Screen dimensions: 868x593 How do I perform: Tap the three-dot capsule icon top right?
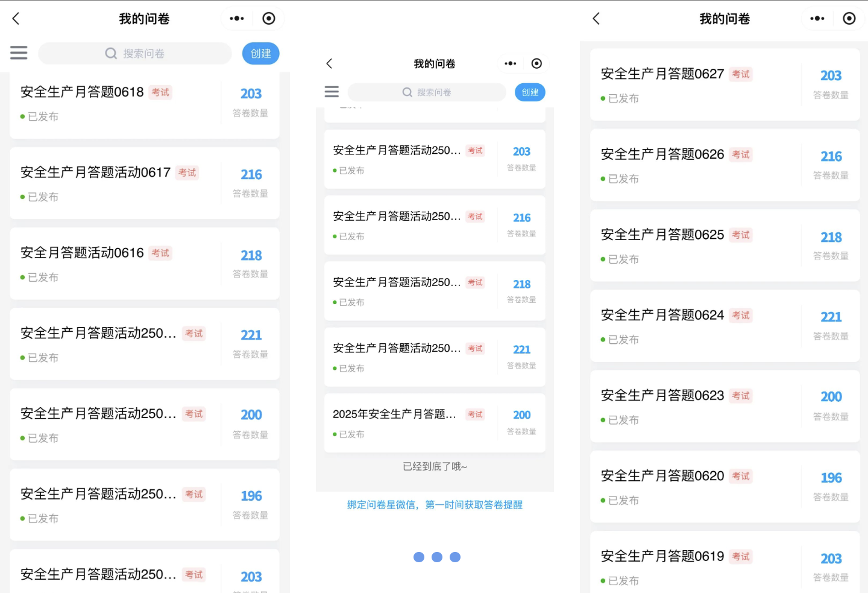tap(237, 18)
